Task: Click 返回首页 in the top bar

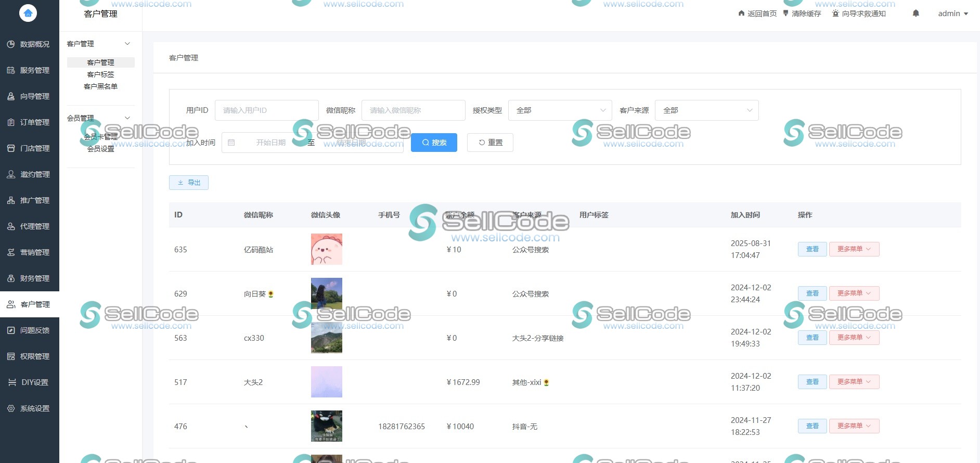Action: (x=757, y=14)
